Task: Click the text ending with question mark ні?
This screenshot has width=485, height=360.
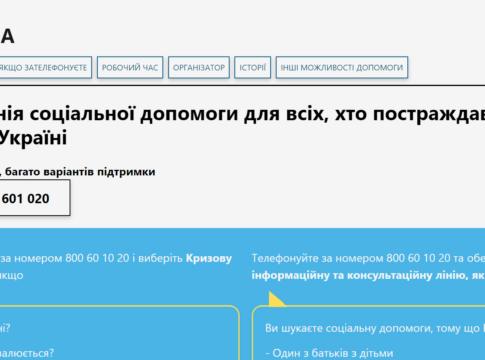Action: [x=5, y=328]
